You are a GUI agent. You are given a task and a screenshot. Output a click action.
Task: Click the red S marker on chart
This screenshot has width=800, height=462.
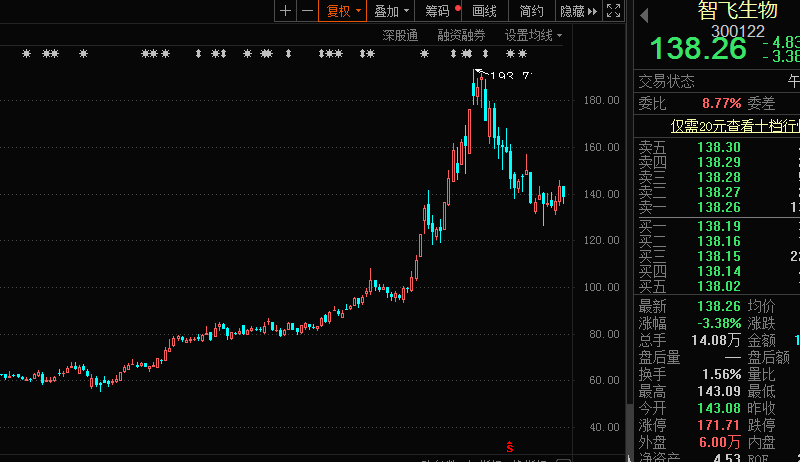(509, 445)
